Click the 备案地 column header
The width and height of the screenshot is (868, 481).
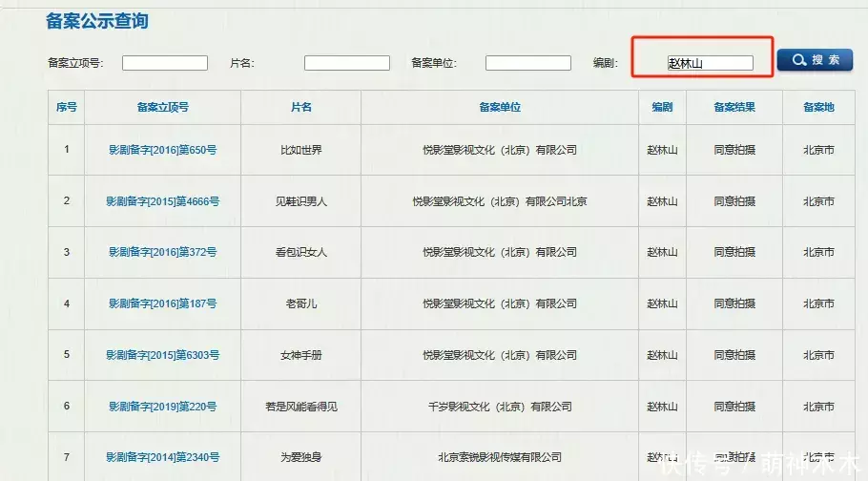point(818,107)
